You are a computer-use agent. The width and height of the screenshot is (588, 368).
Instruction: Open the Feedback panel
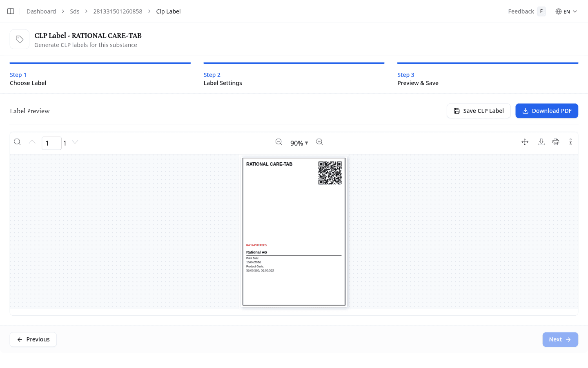pyautogui.click(x=521, y=11)
